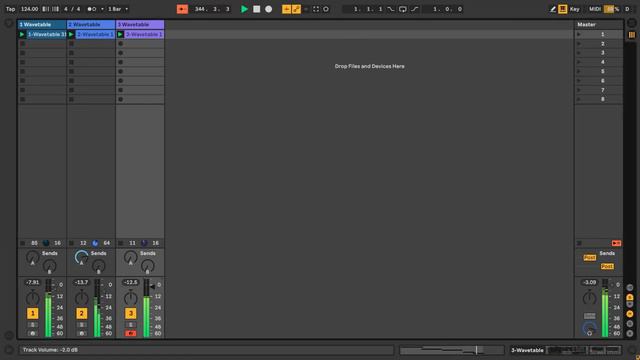640x360 pixels.
Task: Arm track 1 for recording
Action: coord(33,333)
